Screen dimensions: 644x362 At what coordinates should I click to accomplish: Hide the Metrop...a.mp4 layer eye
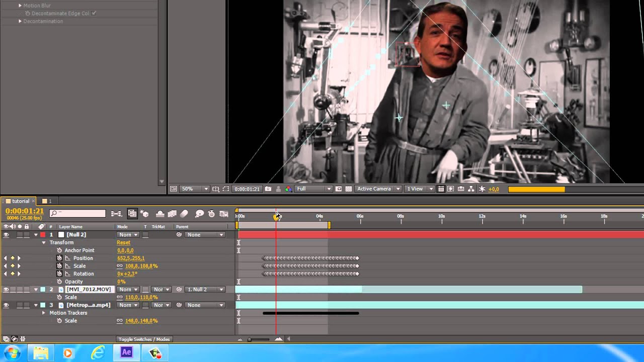pyautogui.click(x=6, y=305)
